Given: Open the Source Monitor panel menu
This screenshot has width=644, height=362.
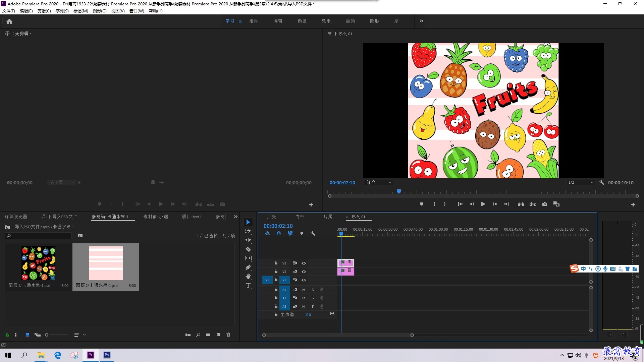Looking at the screenshot, I should (x=35, y=34).
